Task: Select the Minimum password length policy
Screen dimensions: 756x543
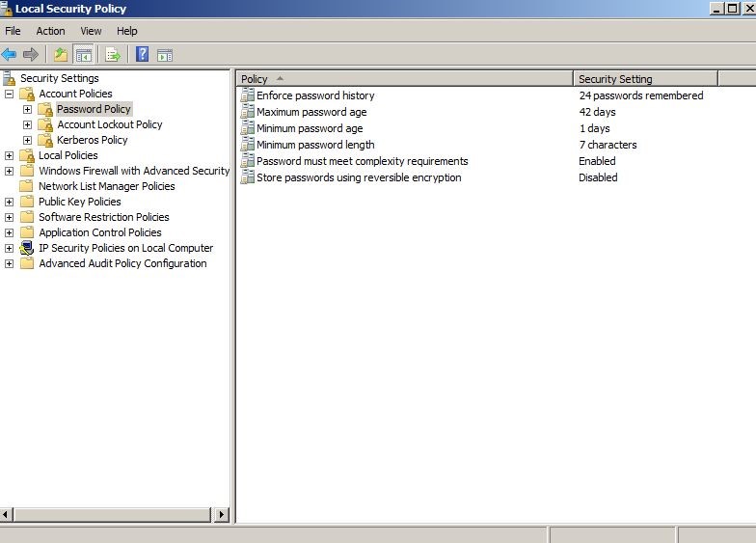Action: [314, 145]
